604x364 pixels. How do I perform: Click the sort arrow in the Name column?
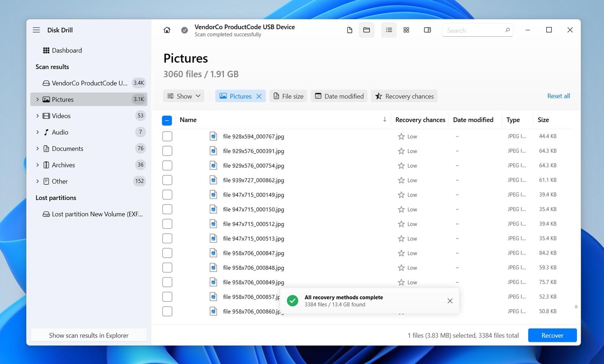[x=384, y=119]
